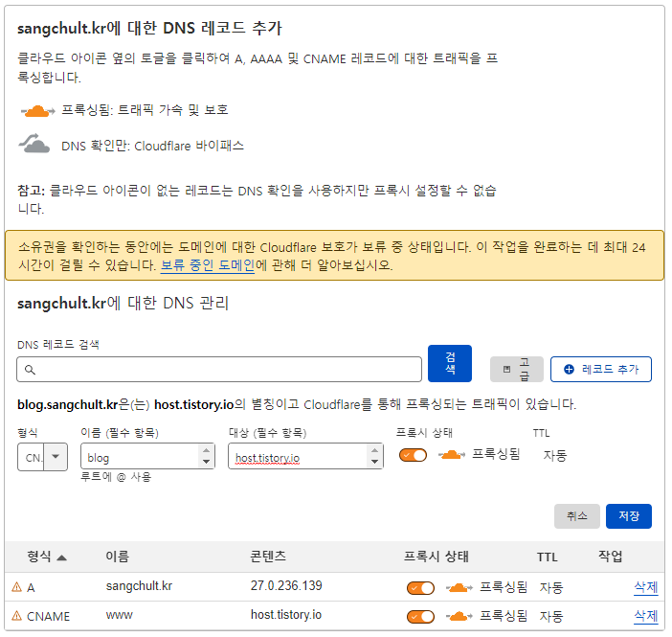Click the name field containing blog
The image size is (672, 637).
click(x=147, y=456)
